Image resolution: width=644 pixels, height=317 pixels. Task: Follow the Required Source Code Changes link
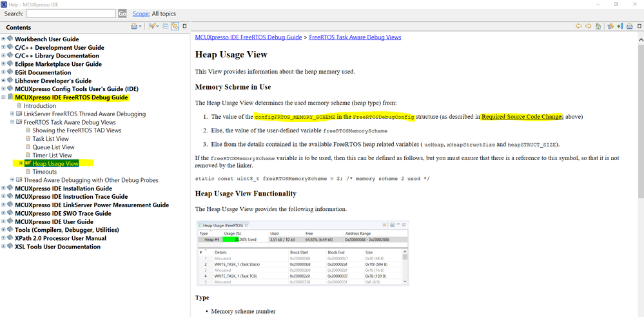click(x=522, y=117)
